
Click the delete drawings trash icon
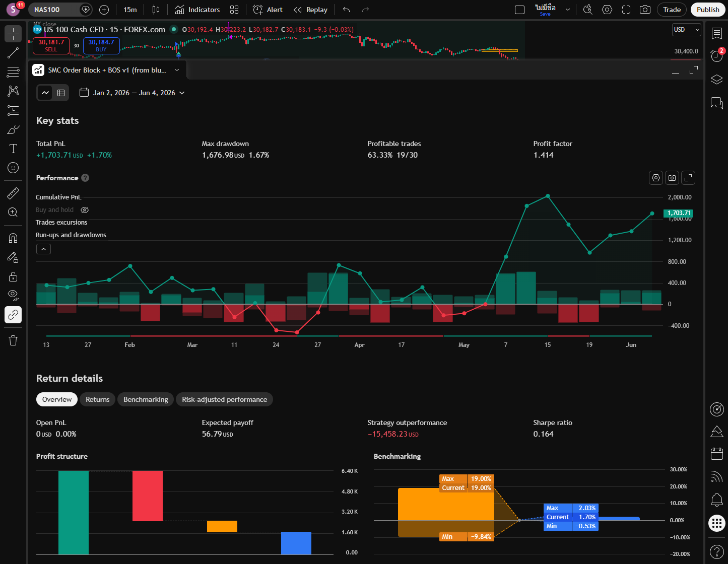(x=13, y=341)
